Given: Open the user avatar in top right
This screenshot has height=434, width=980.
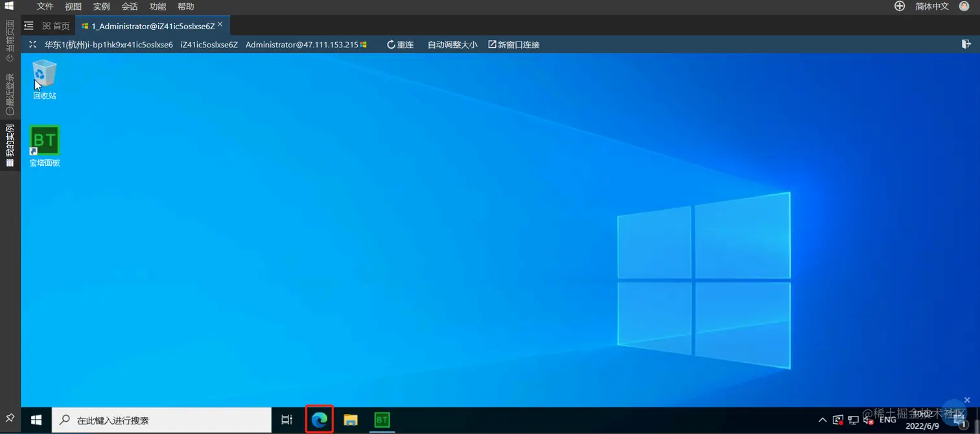Looking at the screenshot, I should pos(964,6).
